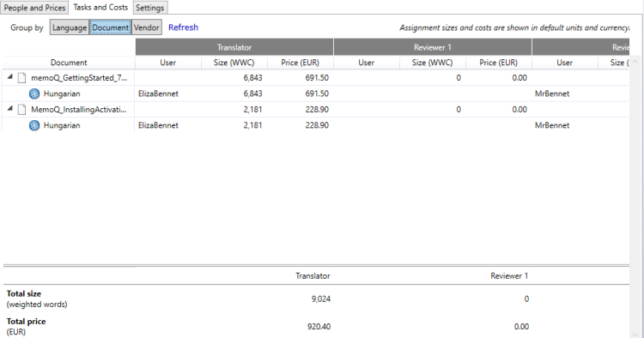The height and width of the screenshot is (338, 644).
Task: Click Translator total size 9,024
Action: (321, 299)
